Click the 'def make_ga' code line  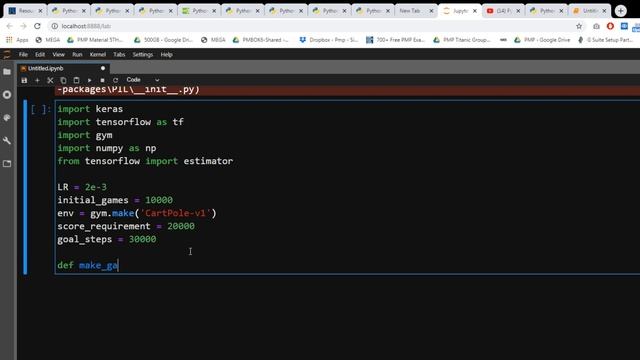pos(88,265)
